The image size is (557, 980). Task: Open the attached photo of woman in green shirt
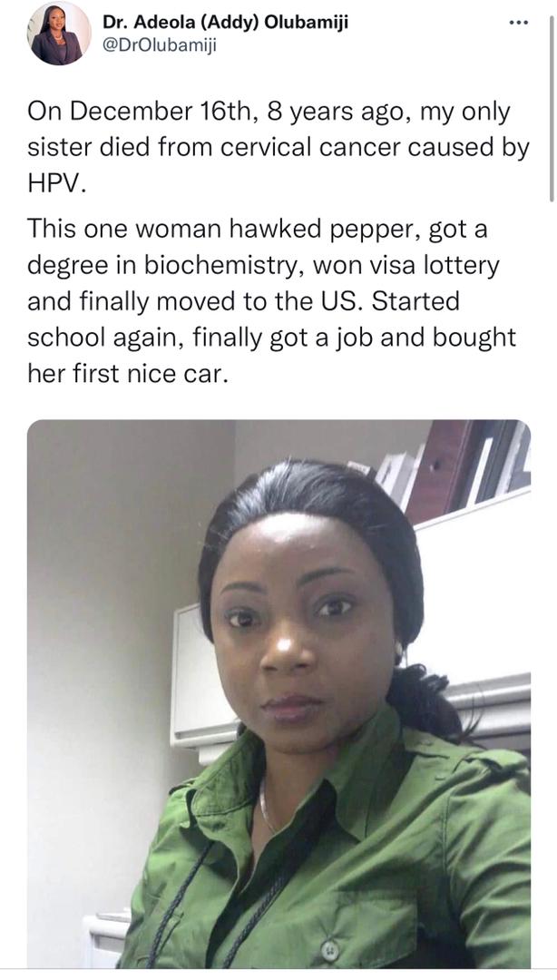pyautogui.click(x=278, y=694)
